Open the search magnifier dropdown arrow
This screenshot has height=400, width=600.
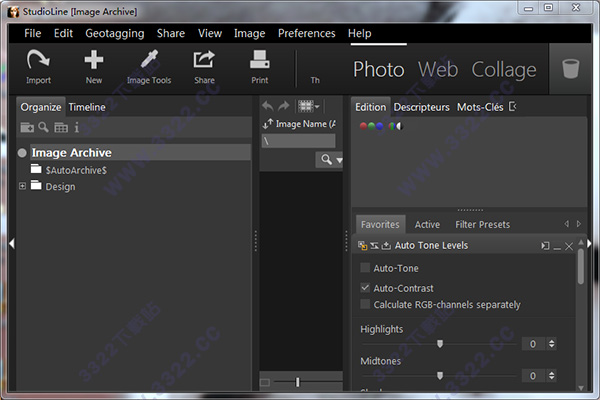point(339,160)
